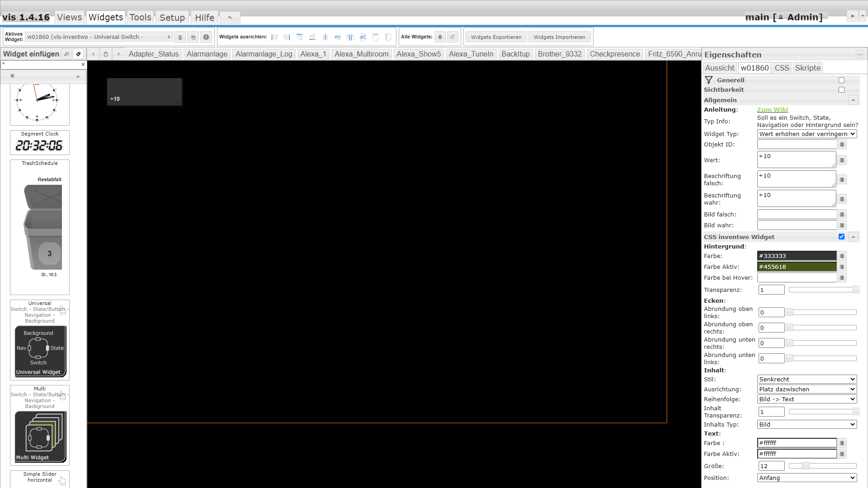The height and width of the screenshot is (488, 868).
Task: Delete the active widget with the trash icon
Action: [x=180, y=37]
